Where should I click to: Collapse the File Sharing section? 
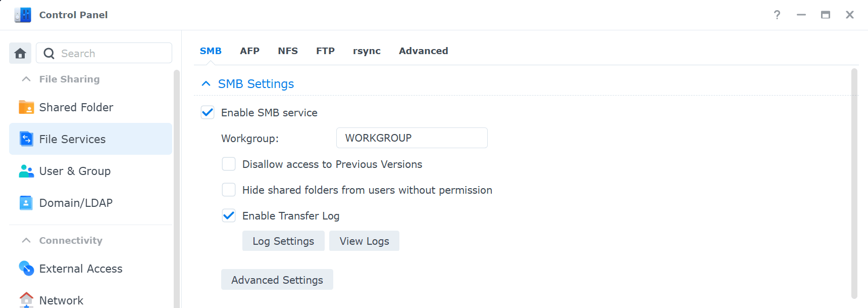pyautogui.click(x=26, y=79)
